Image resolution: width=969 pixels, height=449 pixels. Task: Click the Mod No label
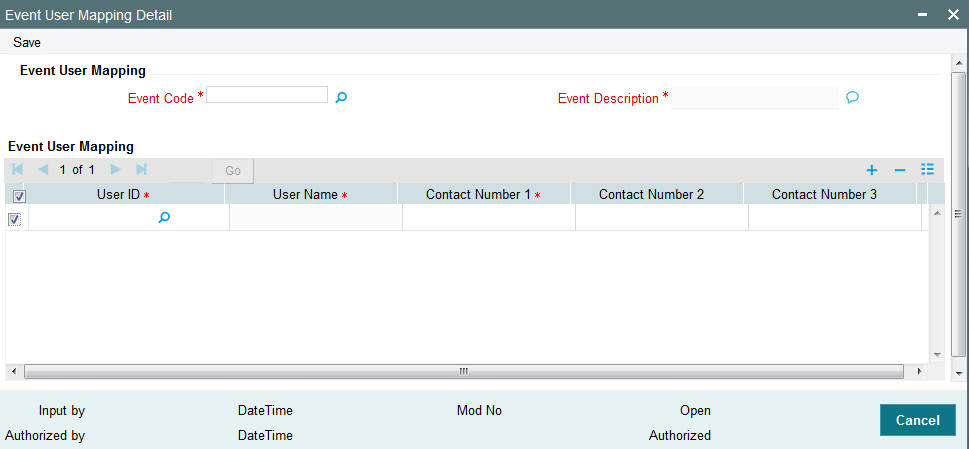[x=480, y=411]
